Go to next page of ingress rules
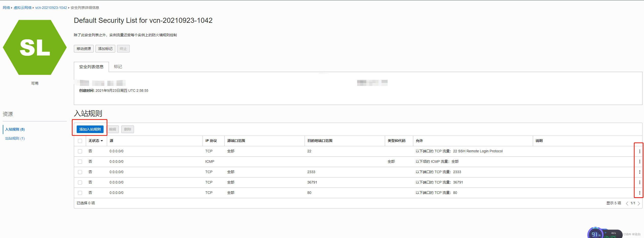Viewport: 644px width, 238px height. coord(639,203)
